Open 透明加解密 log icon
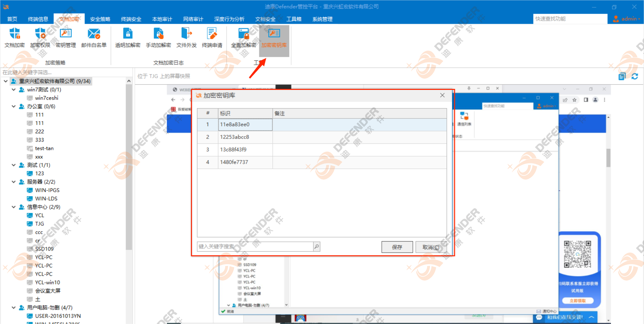This screenshot has width=644, height=324. tap(128, 34)
